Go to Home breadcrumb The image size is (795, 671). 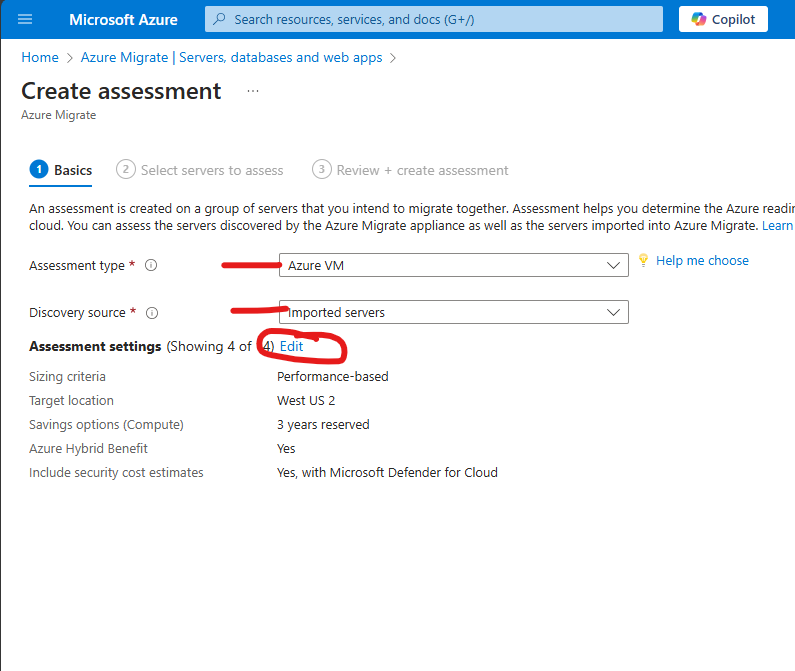[x=40, y=57]
